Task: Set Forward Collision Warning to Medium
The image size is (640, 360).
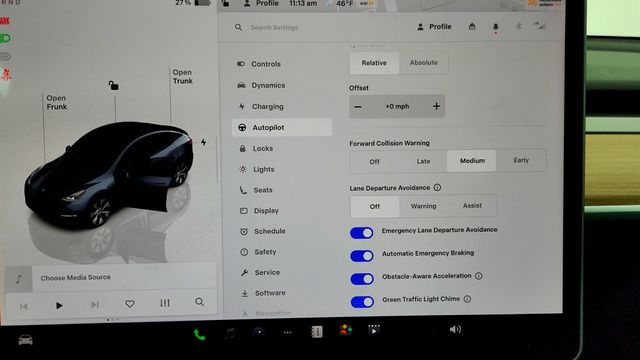Action: point(472,161)
